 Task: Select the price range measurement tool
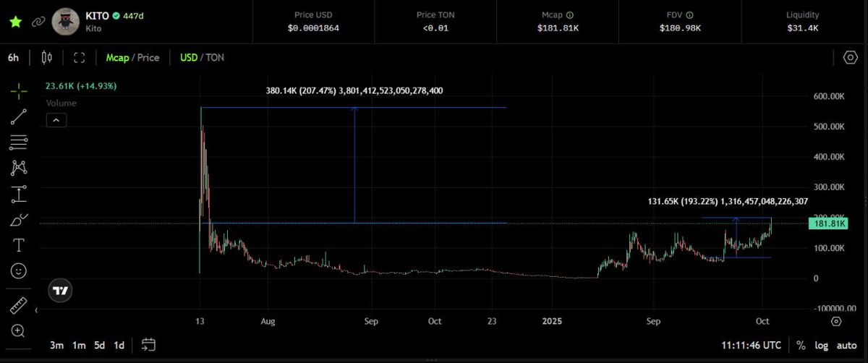click(x=19, y=194)
